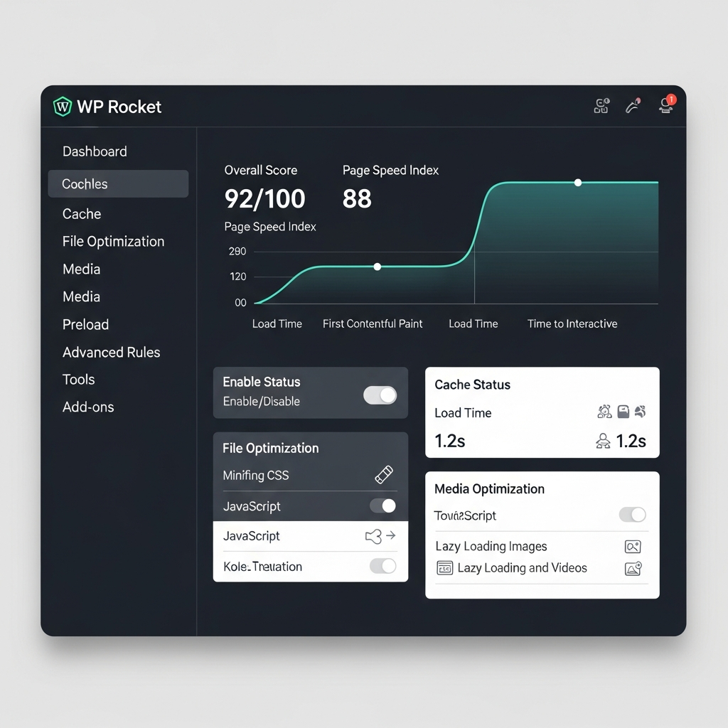Click the leftmost icon in the top-right header
The height and width of the screenshot is (728, 728).
pyautogui.click(x=601, y=107)
